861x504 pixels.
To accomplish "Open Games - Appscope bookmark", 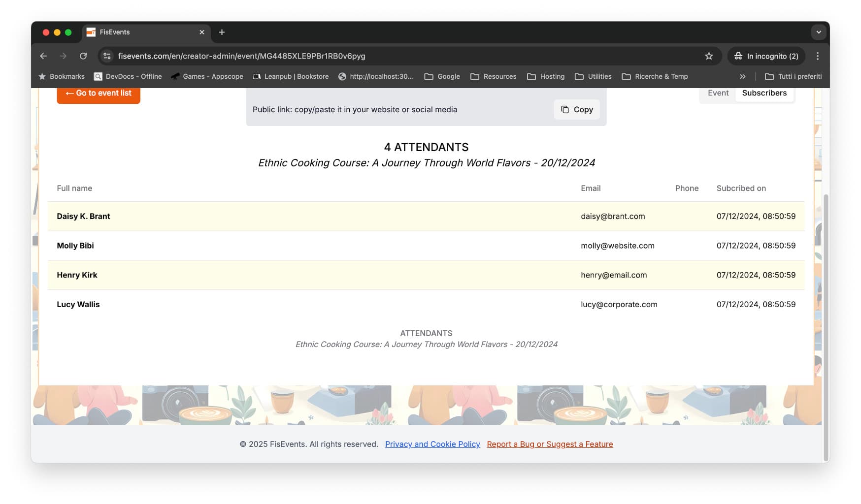I will click(x=207, y=76).
